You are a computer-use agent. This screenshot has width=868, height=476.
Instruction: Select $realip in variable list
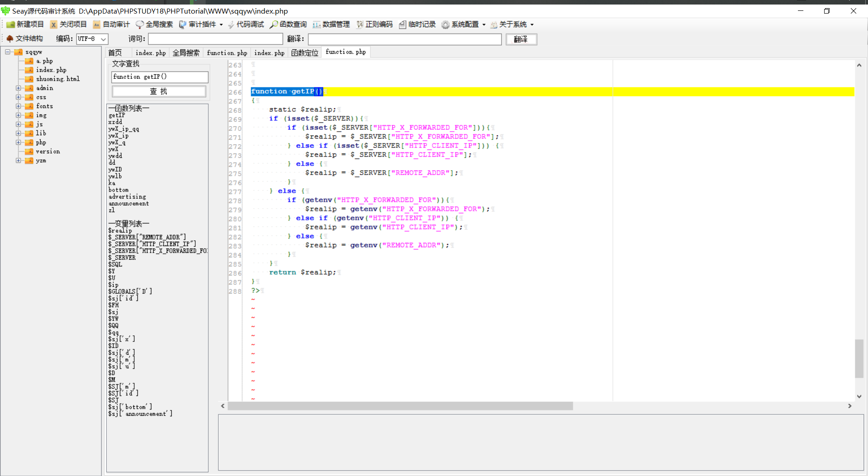pos(120,231)
